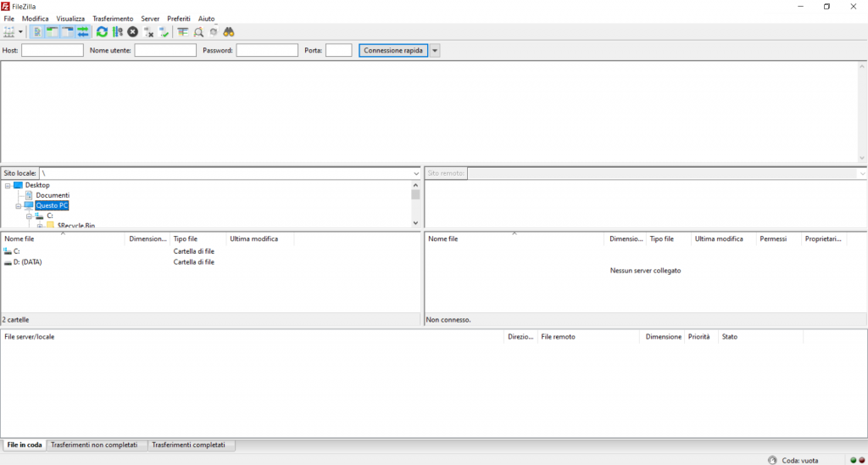The width and height of the screenshot is (868, 465).
Task: Click the disconnect from server icon
Action: click(148, 32)
